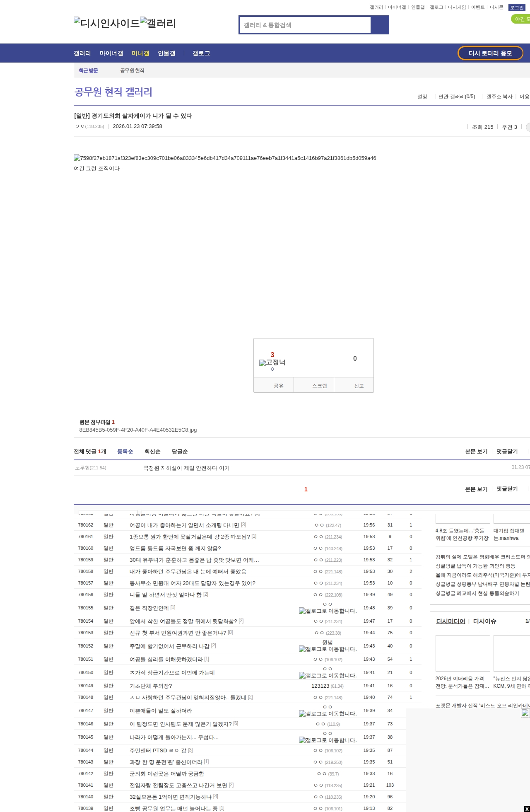Screen dimensions: 530x812
Task: Expand the 연관 갤러리(0/5) dropdown
Action: 457,97
